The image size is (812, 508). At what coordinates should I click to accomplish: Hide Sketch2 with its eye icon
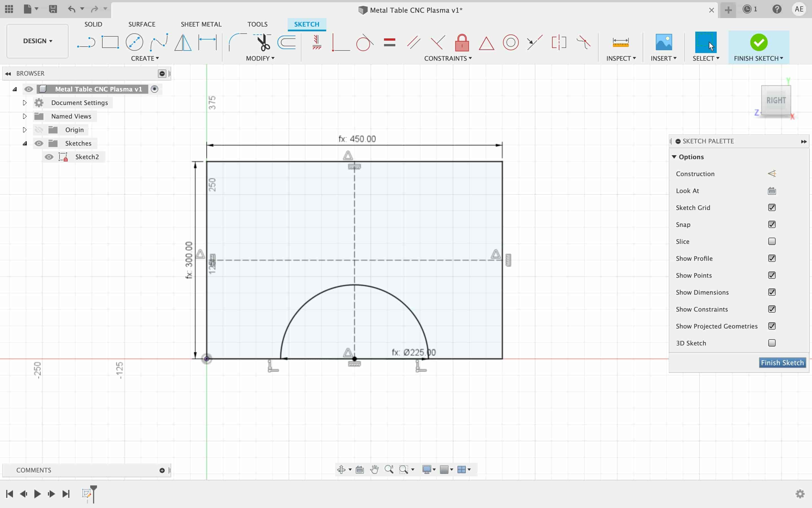click(x=49, y=157)
